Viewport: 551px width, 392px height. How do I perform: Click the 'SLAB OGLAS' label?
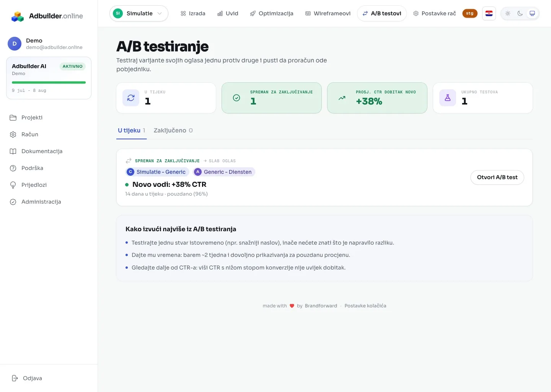coord(222,161)
